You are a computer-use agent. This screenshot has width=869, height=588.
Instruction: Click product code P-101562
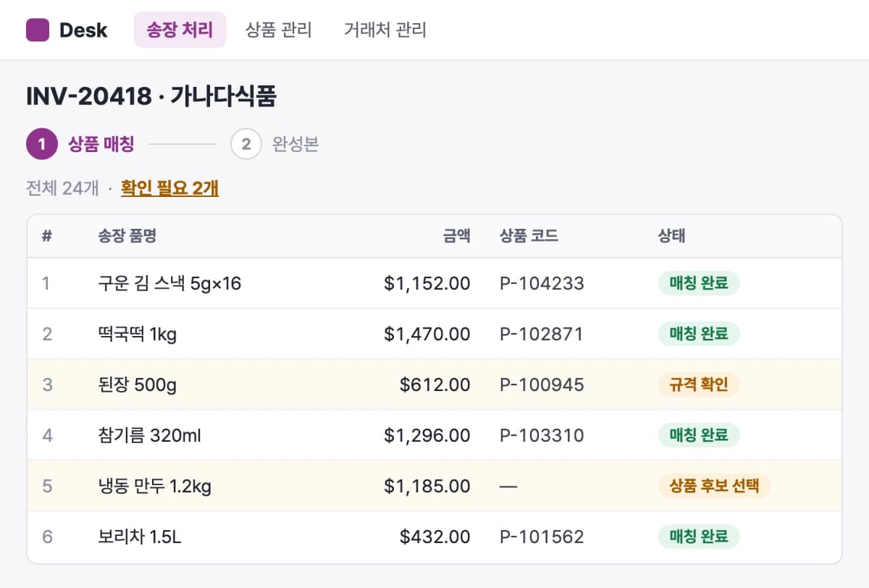pos(542,537)
